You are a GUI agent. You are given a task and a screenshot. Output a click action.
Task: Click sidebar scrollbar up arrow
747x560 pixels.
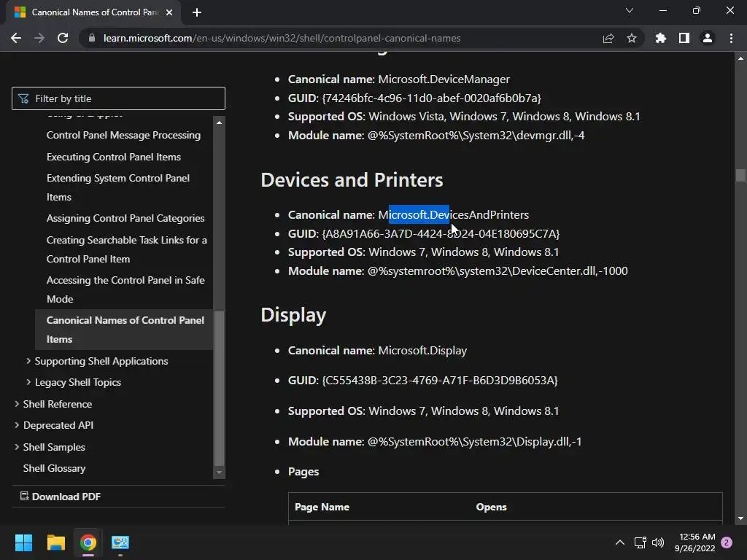point(219,122)
